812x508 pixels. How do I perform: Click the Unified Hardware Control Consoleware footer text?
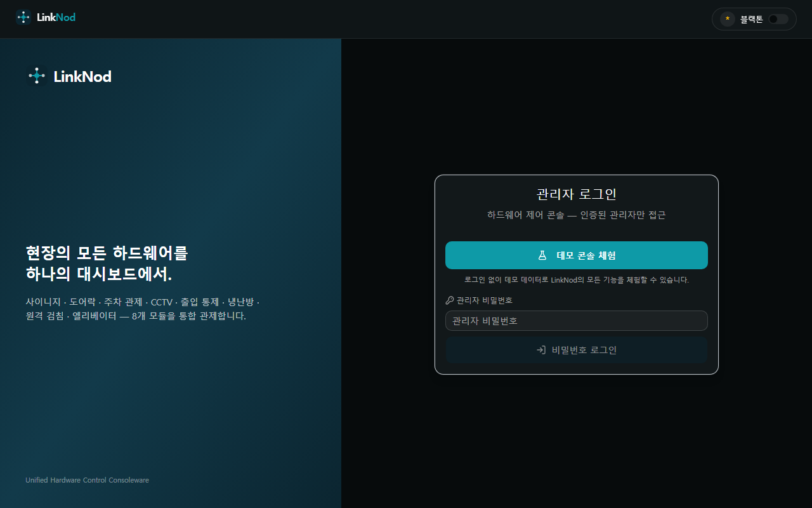pos(88,480)
